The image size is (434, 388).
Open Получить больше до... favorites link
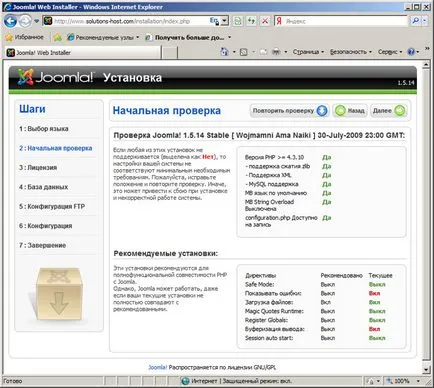185,38
